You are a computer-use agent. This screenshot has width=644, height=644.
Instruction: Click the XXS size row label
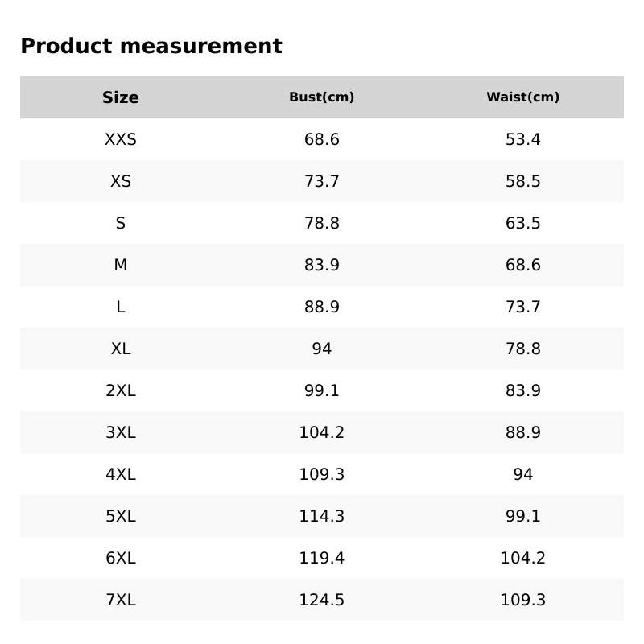(x=121, y=139)
